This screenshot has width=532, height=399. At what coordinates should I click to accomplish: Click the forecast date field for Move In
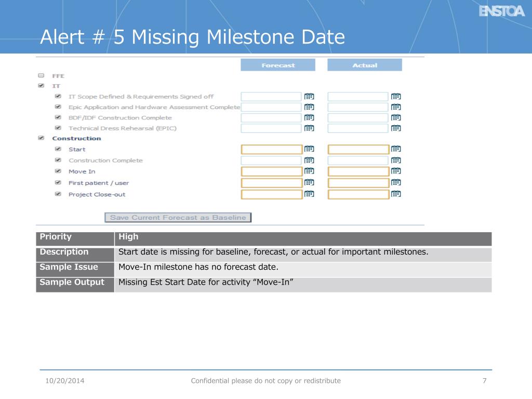tap(271, 171)
